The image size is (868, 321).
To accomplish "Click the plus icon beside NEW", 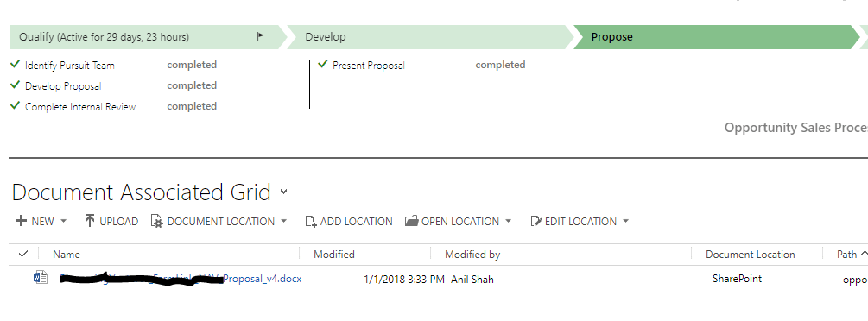I will [x=21, y=221].
